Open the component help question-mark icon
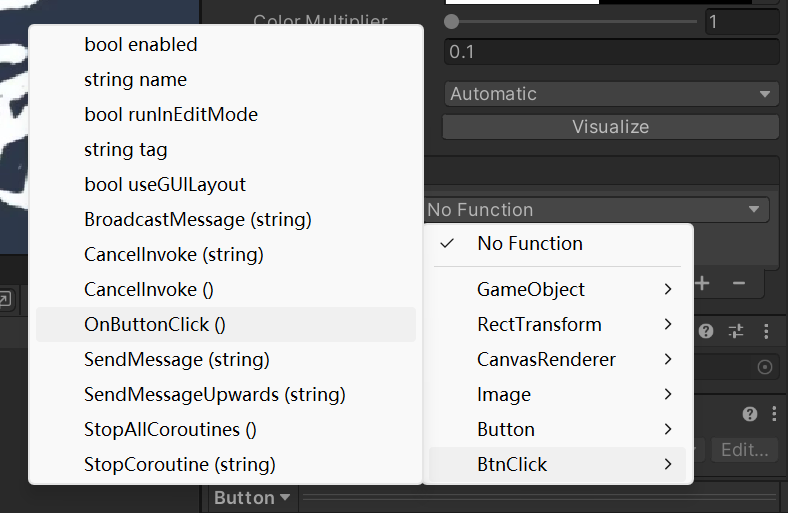 pyautogui.click(x=706, y=331)
